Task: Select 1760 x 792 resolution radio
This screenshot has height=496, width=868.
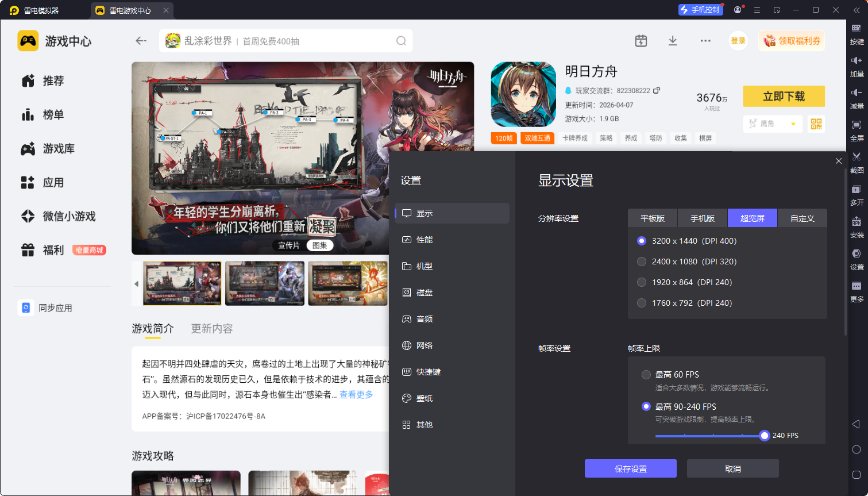Action: tap(642, 303)
